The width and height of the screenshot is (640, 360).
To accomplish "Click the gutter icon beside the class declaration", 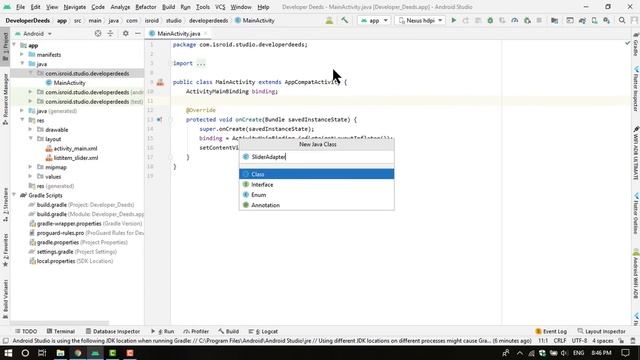I will (160, 82).
